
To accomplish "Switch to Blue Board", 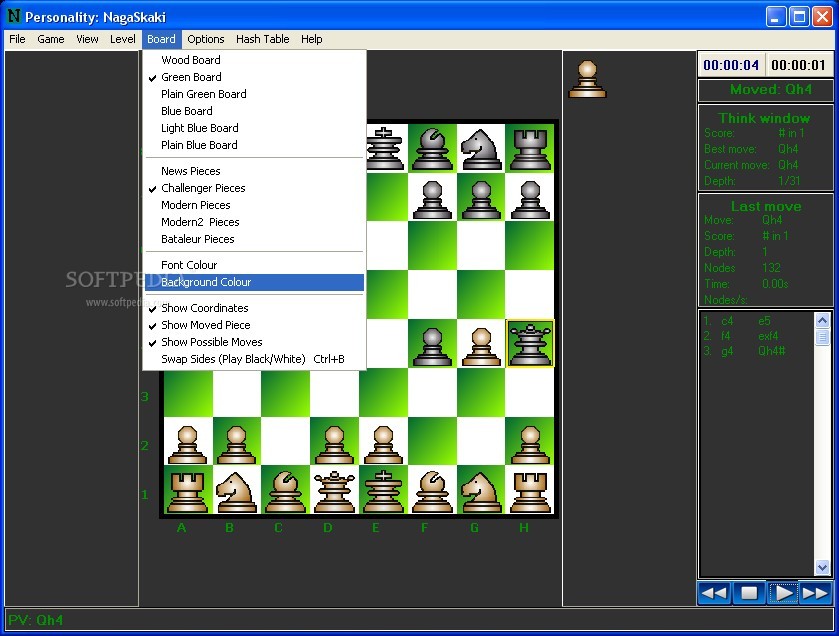I will [x=255, y=111].
